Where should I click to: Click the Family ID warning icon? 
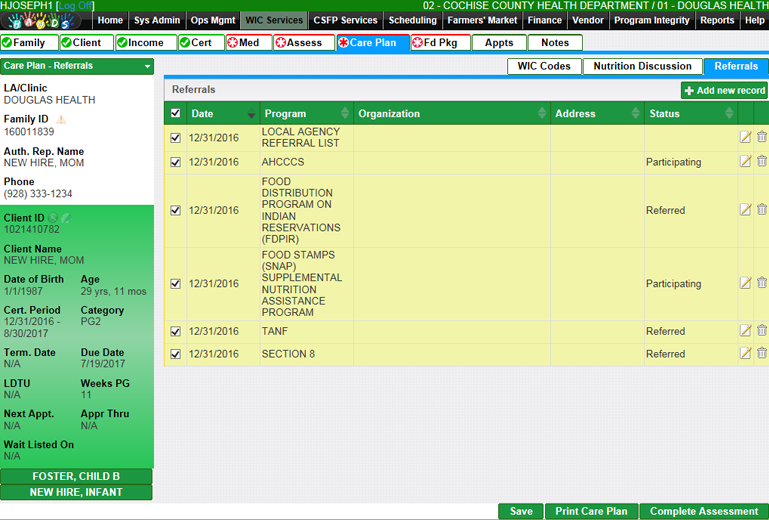[x=61, y=119]
